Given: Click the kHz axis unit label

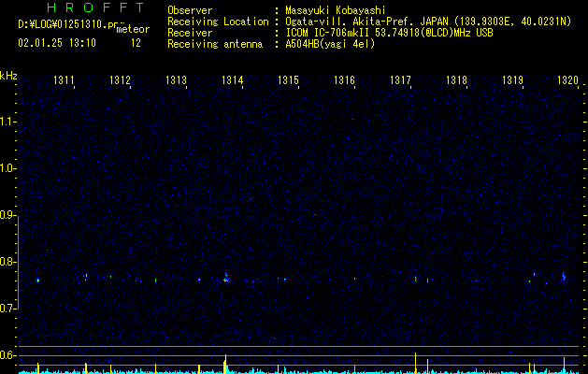Looking at the screenshot, I should [8, 76].
